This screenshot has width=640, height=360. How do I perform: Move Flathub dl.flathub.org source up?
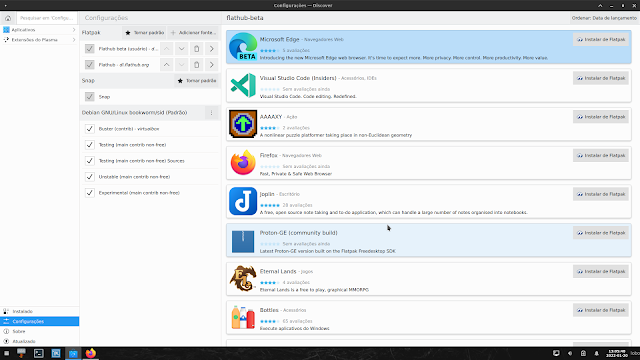point(167,65)
